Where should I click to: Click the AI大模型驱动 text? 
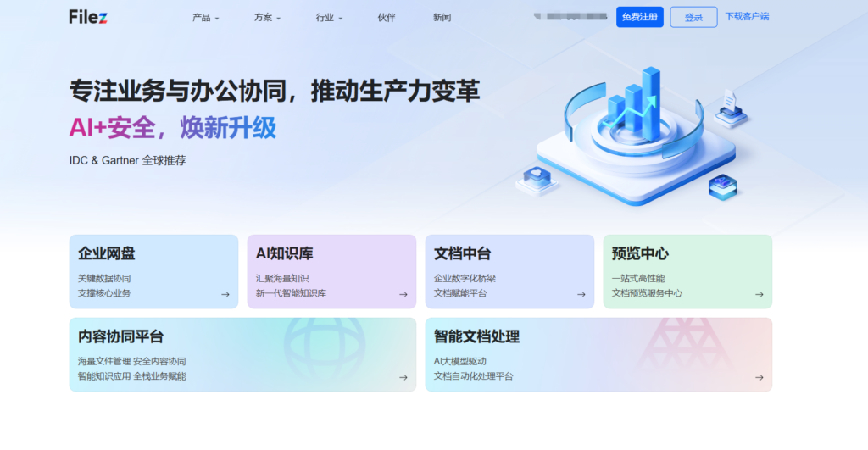pyautogui.click(x=459, y=361)
